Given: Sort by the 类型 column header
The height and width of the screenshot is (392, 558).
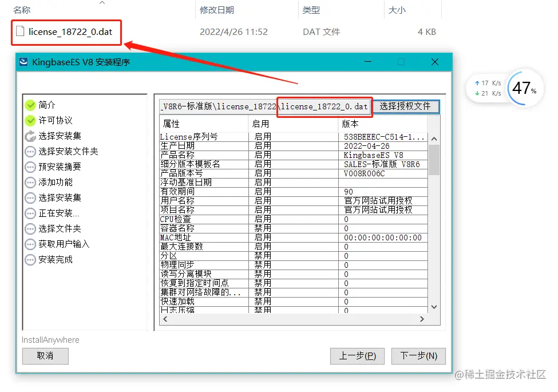Looking at the screenshot, I should tap(311, 10).
